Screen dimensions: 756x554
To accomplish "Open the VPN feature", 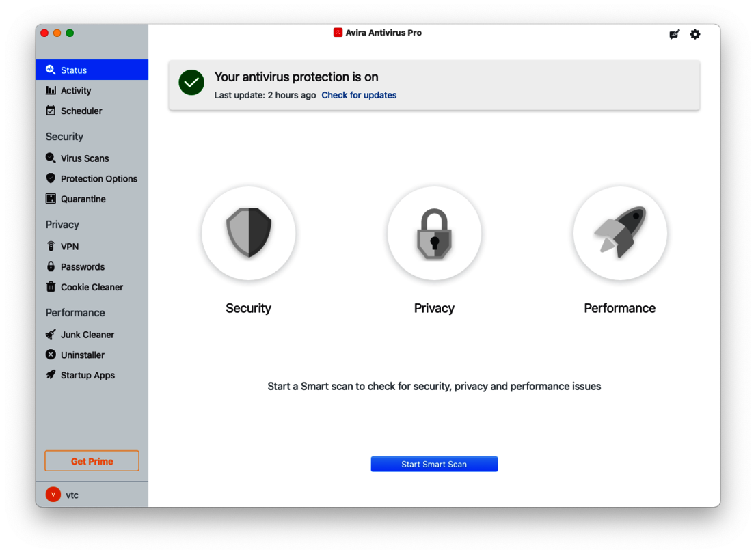I will 70,246.
